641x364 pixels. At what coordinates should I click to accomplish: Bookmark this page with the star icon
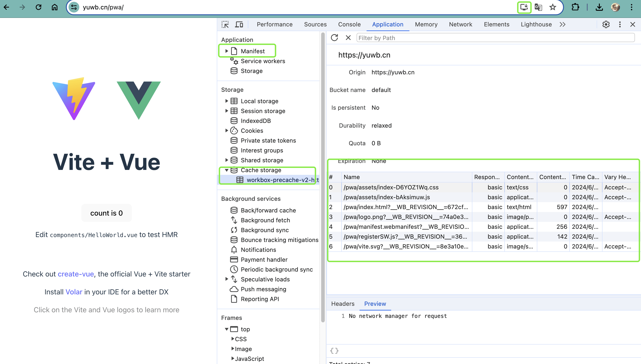click(x=553, y=7)
